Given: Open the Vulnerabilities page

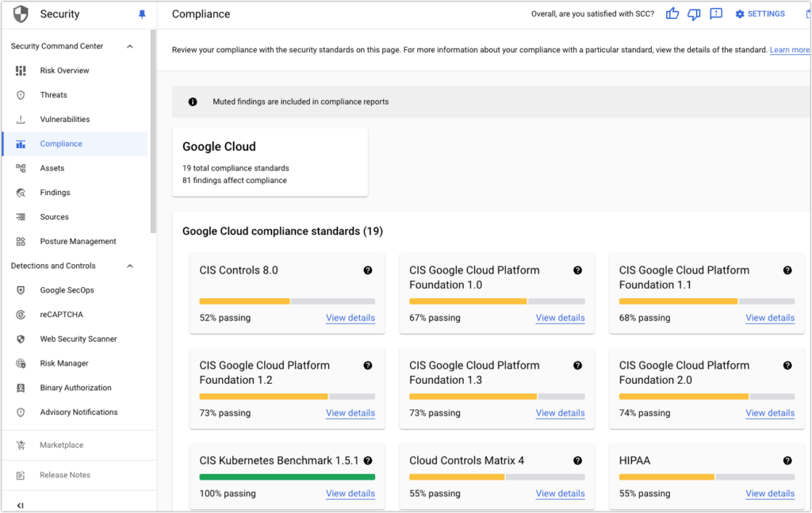Looking at the screenshot, I should pyautogui.click(x=65, y=119).
